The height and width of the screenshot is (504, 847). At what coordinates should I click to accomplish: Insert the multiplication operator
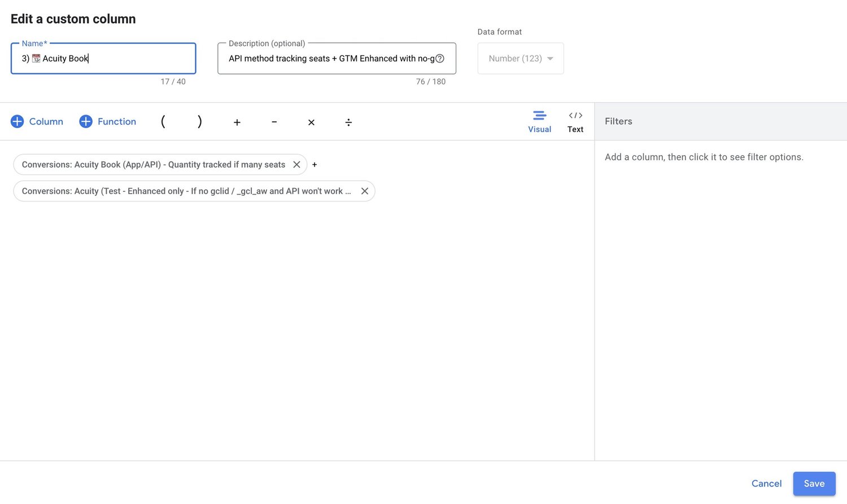[311, 122]
